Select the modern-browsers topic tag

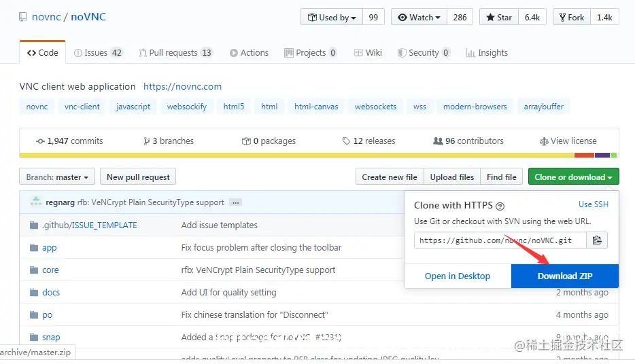point(475,107)
